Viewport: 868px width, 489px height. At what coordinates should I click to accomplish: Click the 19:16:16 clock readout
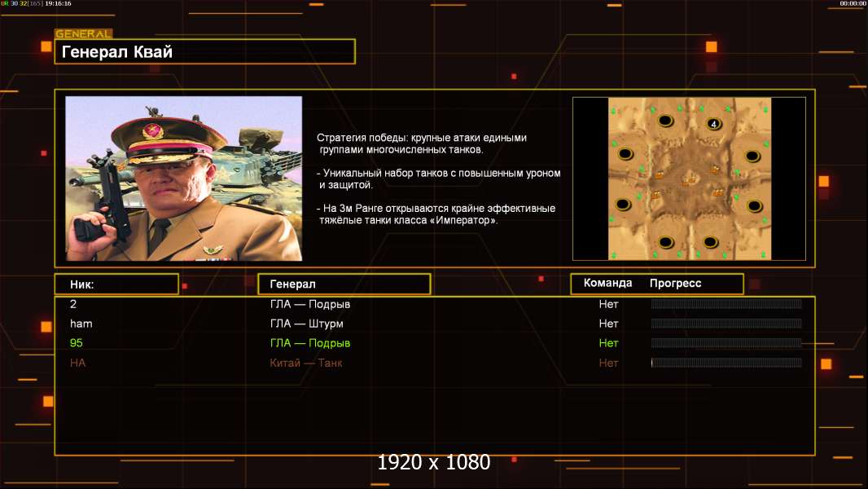click(58, 3)
